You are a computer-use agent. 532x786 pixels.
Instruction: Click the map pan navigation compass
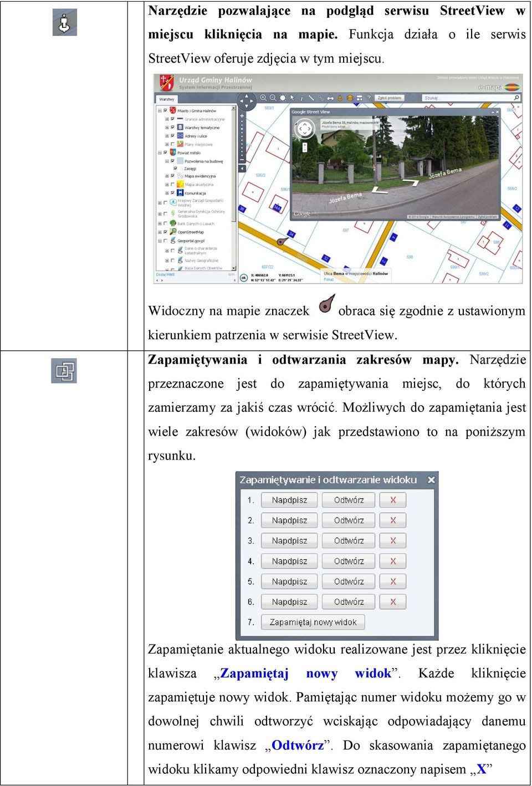tap(247, 101)
